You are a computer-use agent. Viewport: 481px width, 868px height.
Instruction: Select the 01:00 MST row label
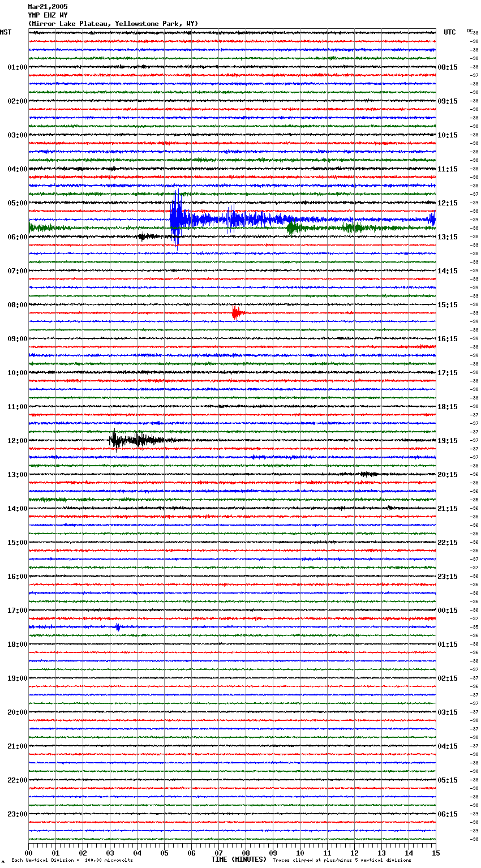click(17, 67)
